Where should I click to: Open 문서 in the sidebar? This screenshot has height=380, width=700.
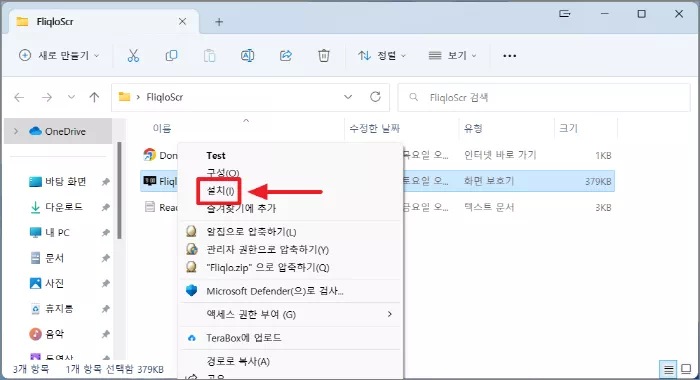tap(47, 258)
